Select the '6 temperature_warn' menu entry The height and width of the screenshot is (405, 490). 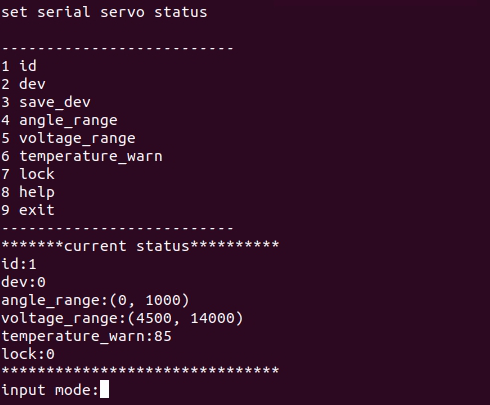click(82, 156)
